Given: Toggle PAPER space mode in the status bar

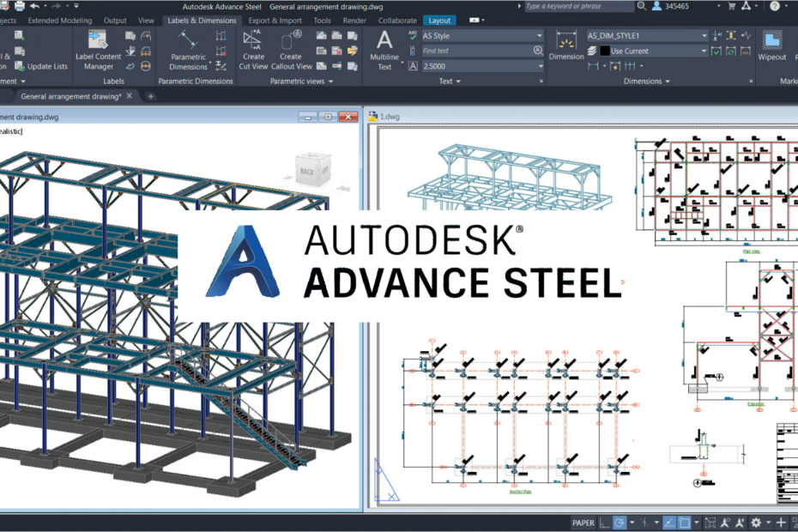Looking at the screenshot, I should coord(583,523).
